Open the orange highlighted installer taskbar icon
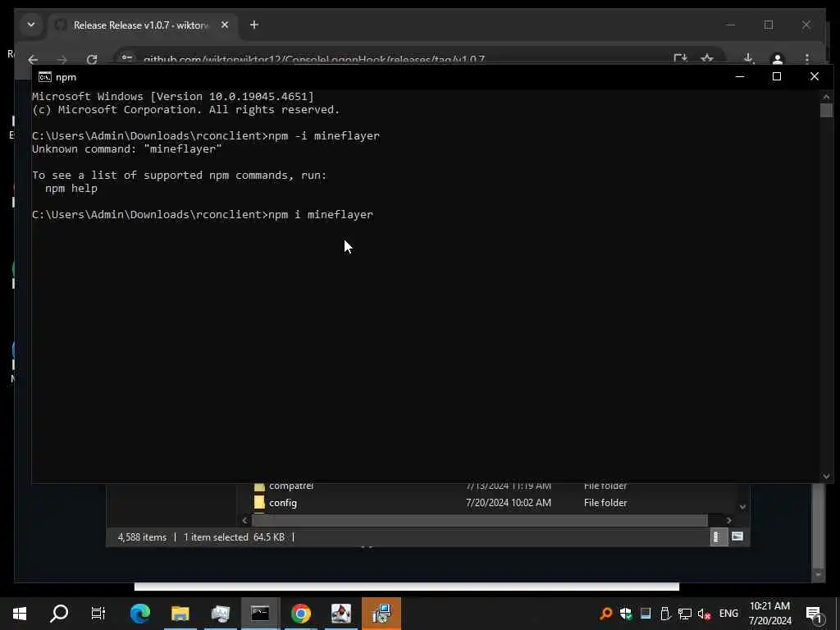 (x=381, y=614)
